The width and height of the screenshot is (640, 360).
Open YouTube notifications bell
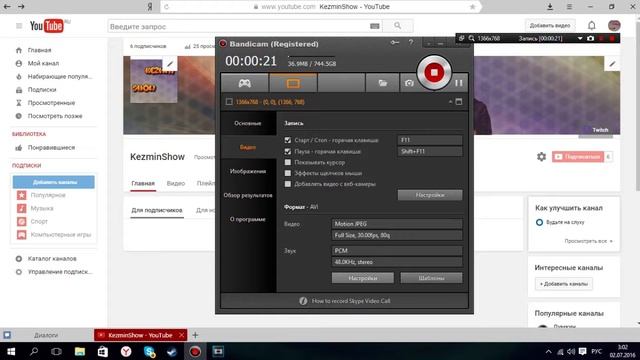(591, 26)
